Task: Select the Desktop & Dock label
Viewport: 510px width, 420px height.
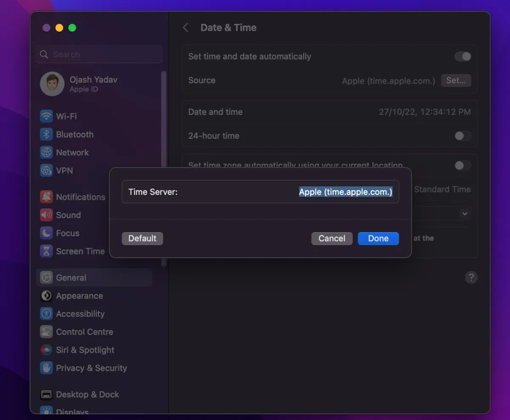Action: (88, 394)
